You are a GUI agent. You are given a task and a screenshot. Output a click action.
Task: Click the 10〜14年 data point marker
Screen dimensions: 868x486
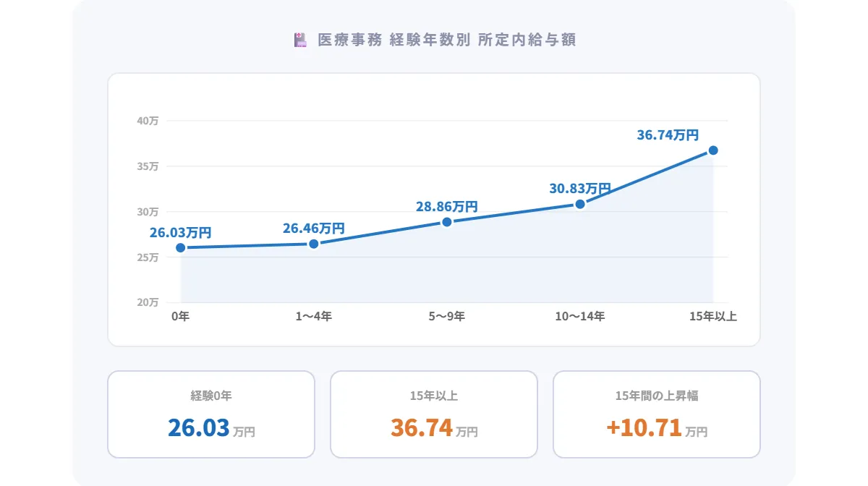click(x=580, y=204)
